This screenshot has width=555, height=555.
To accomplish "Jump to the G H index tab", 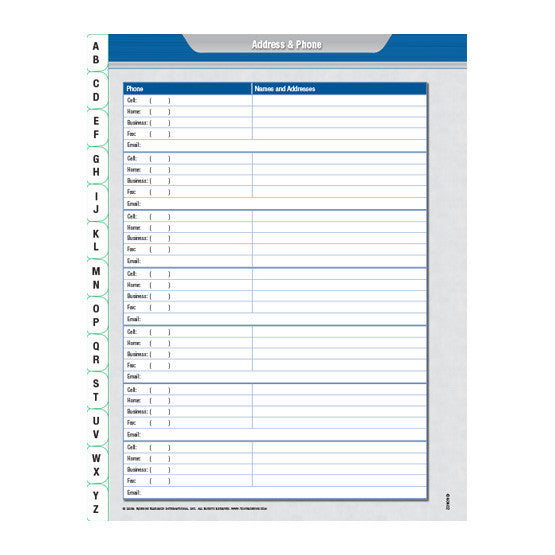I will [x=97, y=165].
